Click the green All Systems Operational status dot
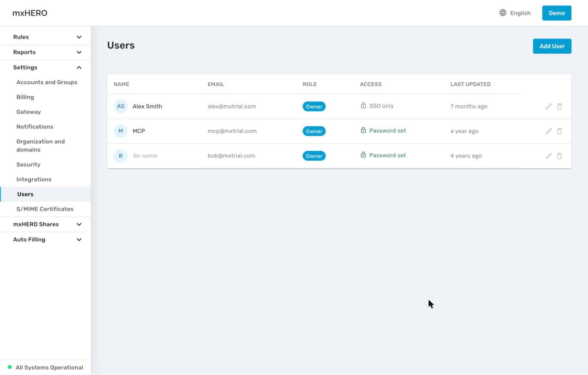Viewport: 588px width, 375px height. [10, 367]
